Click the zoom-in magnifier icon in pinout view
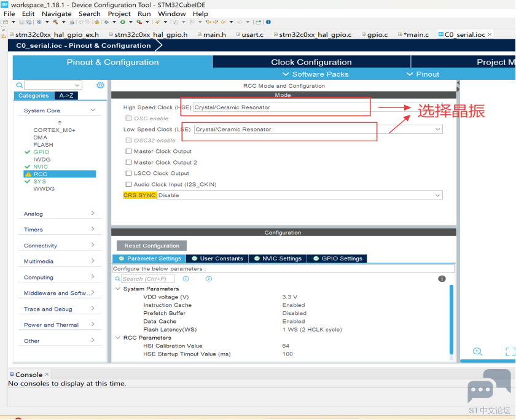The image size is (516, 420). 477,352
